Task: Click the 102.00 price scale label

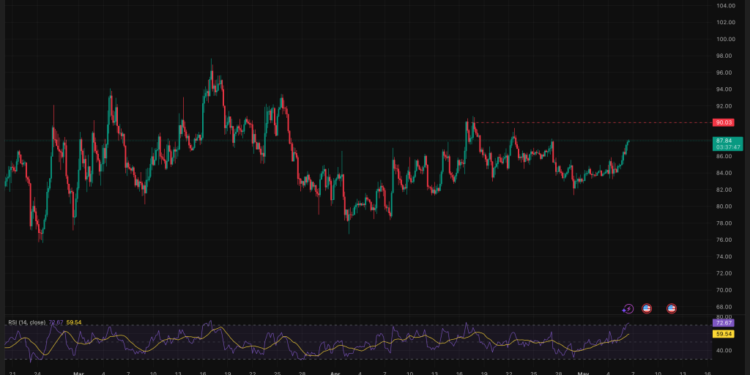Action: pos(726,22)
